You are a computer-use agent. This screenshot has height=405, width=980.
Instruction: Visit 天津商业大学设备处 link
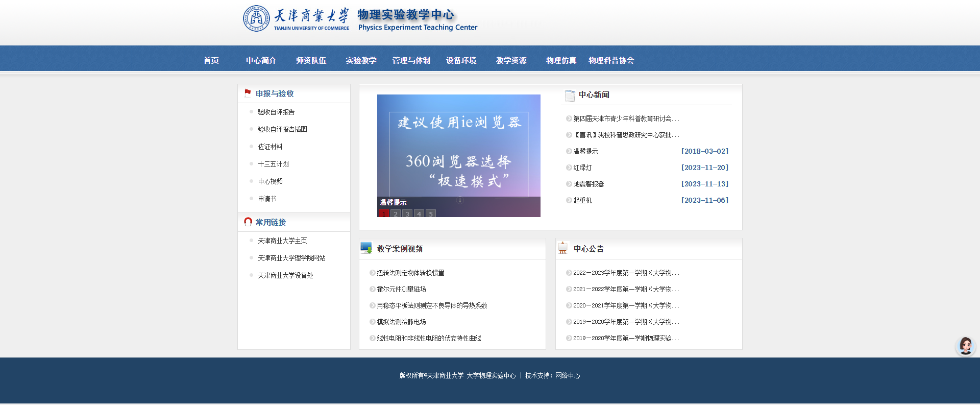click(x=285, y=275)
